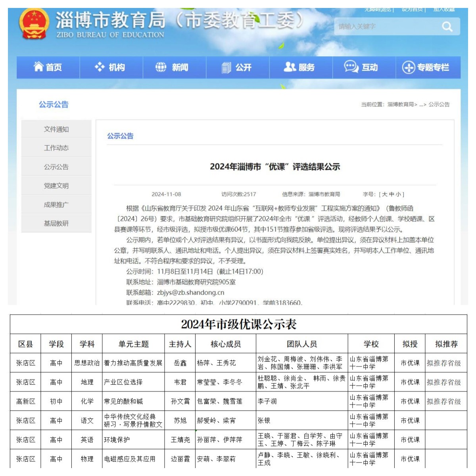476x476 pixels.
Task: Open 专题专栏 via the plus-circle icon
Action: click(x=409, y=67)
